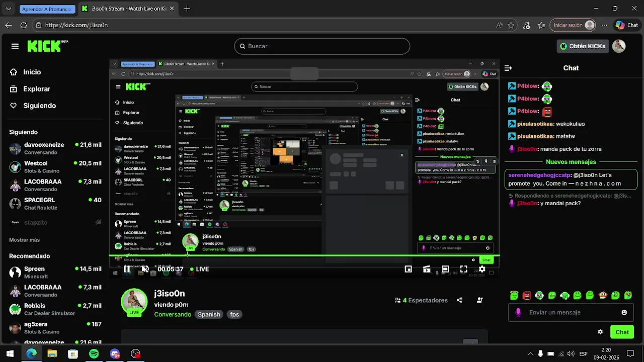Open the clip creation icon in the player
Screen dimensions: 644x362
427,269
